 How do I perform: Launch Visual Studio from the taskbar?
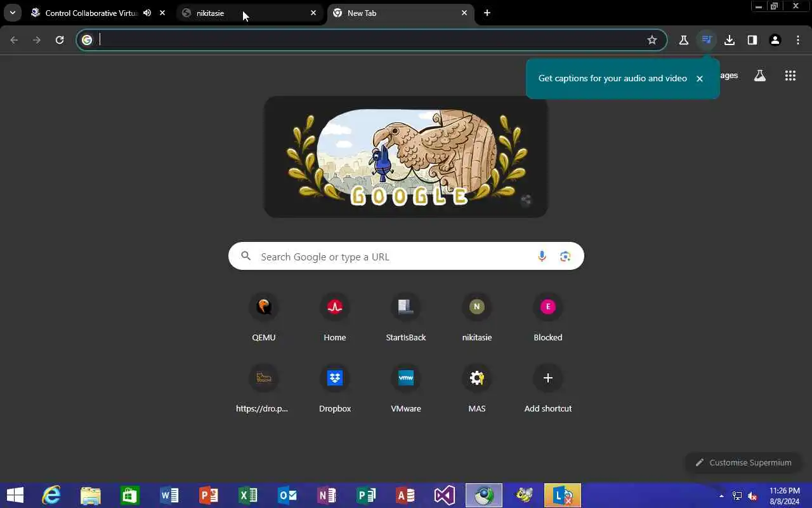(444, 495)
